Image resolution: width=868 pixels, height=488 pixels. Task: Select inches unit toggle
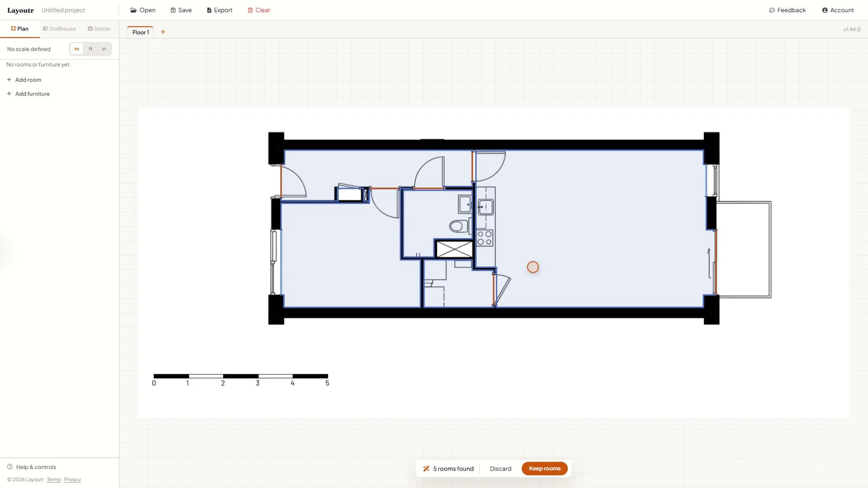104,49
